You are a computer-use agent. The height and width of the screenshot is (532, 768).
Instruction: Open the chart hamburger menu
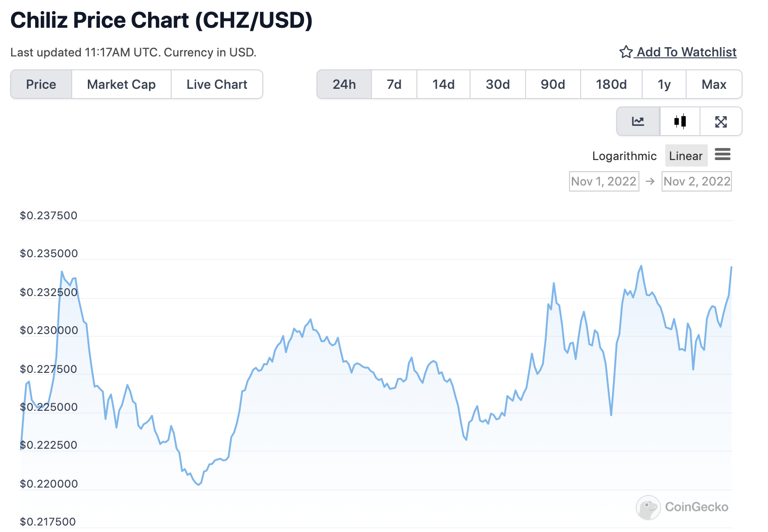pyautogui.click(x=723, y=155)
